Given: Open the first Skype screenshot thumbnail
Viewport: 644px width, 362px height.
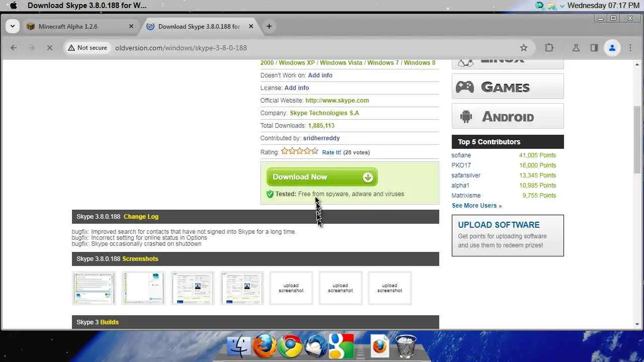Looking at the screenshot, I should [94, 288].
